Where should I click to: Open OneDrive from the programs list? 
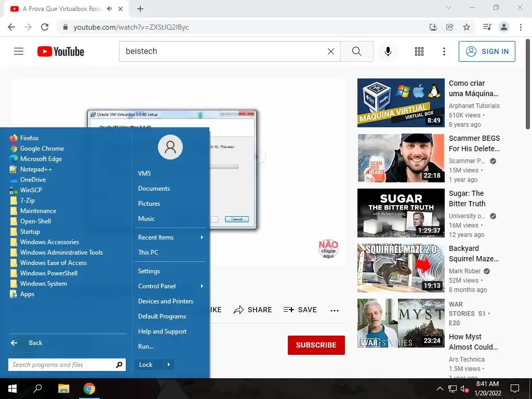[28, 180]
